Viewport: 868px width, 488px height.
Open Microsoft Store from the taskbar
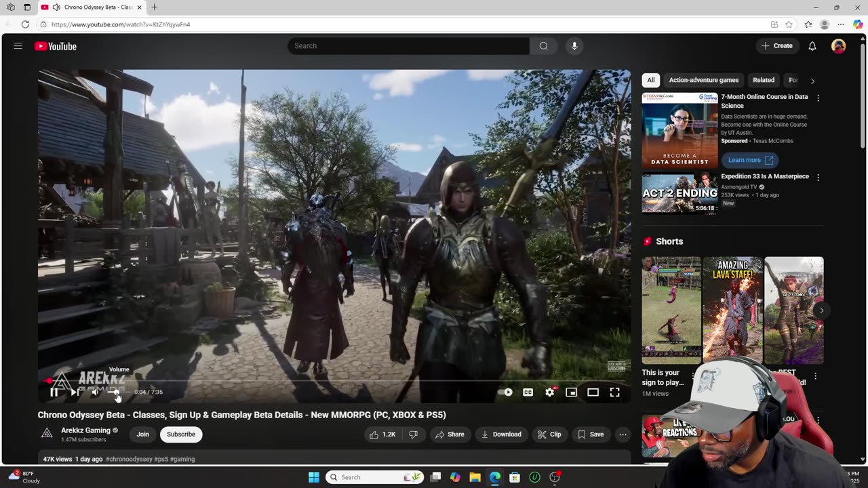(x=515, y=477)
